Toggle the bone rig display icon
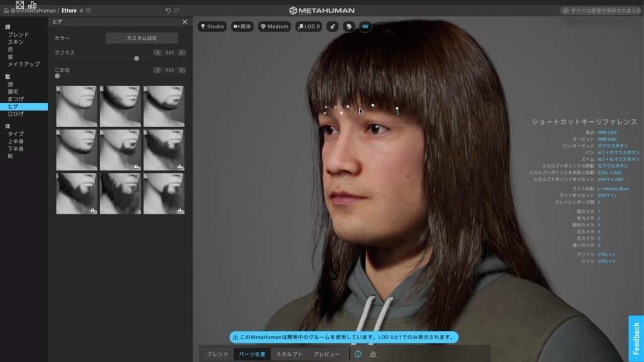Screen dimensions: 644x362 coord(333,26)
